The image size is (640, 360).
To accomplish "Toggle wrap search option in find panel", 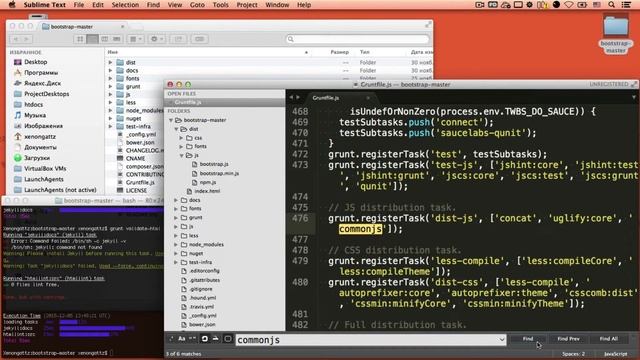I will pyautogui.click(x=204, y=339).
